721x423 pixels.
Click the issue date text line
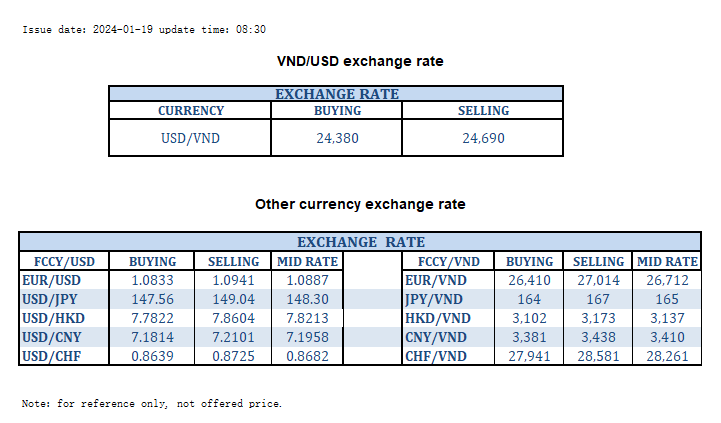click(x=144, y=30)
